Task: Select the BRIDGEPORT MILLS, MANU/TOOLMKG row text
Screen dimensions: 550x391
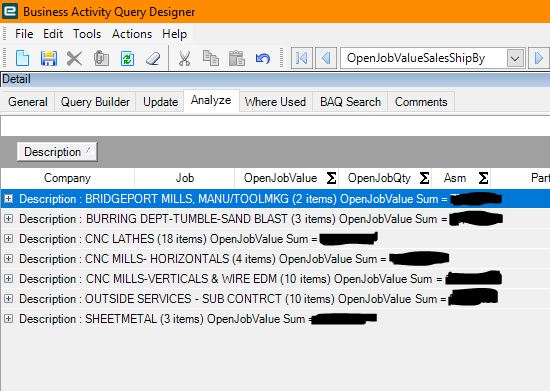Action: [x=233, y=199]
